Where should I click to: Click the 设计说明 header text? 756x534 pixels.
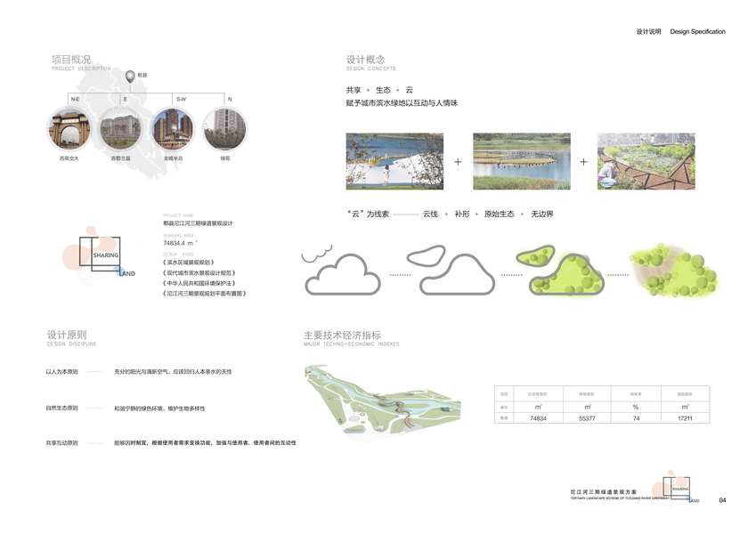(x=648, y=31)
